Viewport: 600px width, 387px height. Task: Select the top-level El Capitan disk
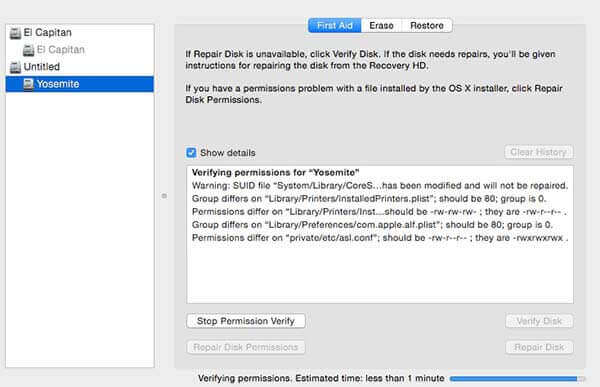click(x=80, y=33)
